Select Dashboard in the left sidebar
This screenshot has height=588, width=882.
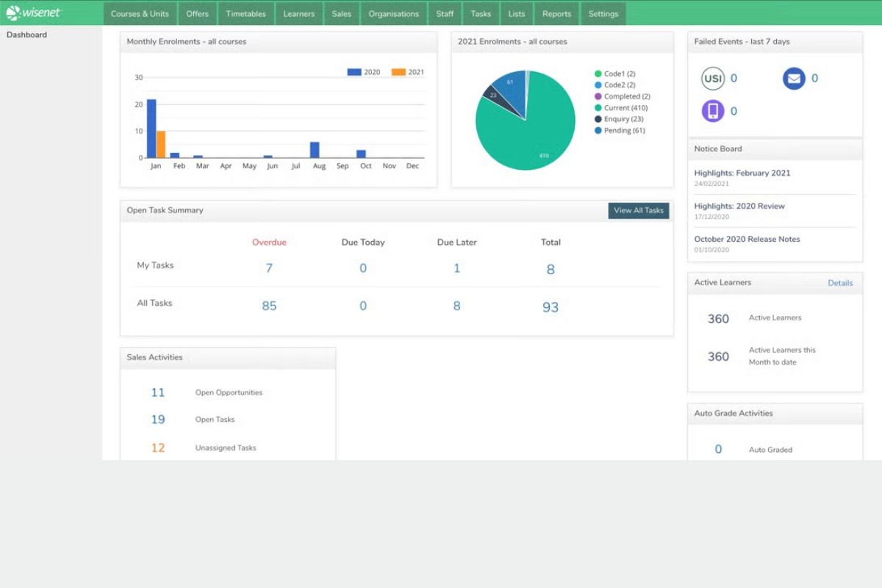tap(27, 35)
